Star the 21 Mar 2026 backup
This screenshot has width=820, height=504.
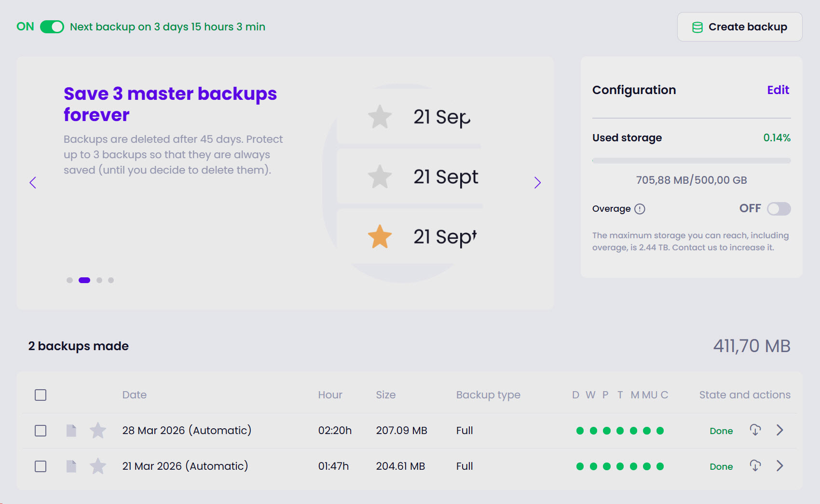[x=97, y=466]
